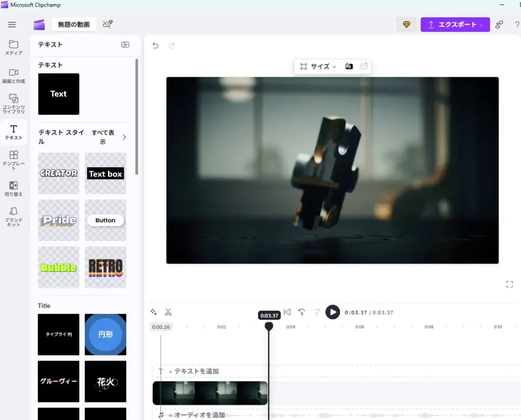Select the グルーヴィー title preset
Image resolution: width=521 pixels, height=420 pixels.
(59, 381)
